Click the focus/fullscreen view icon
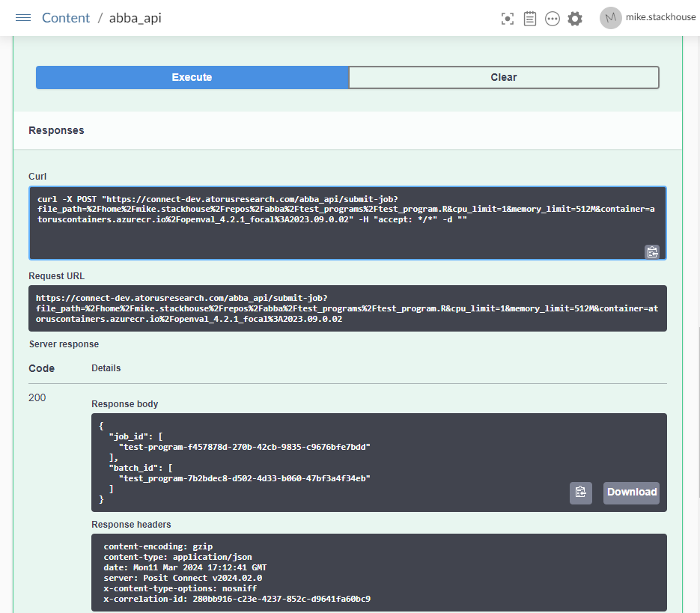This screenshot has width=700, height=613. coord(508,19)
